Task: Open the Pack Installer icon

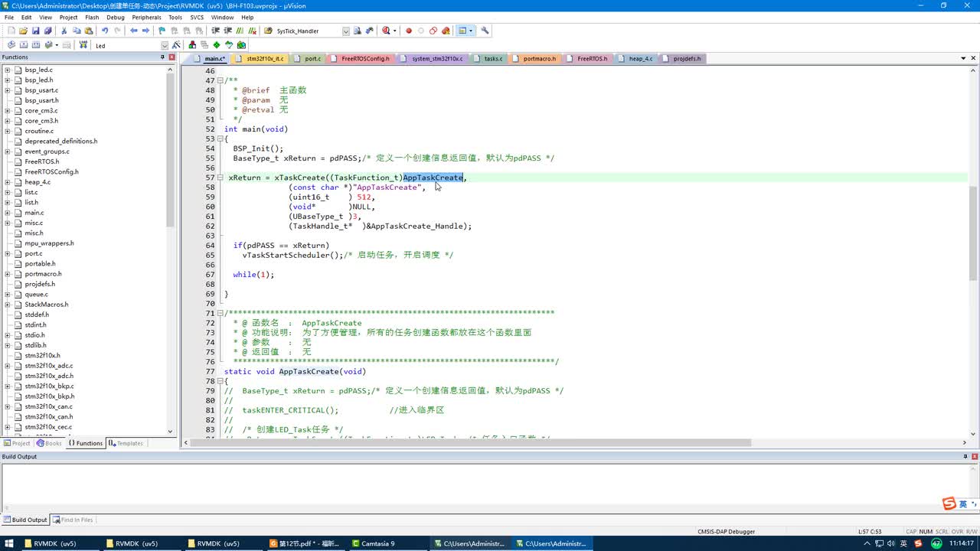Action: (241, 45)
